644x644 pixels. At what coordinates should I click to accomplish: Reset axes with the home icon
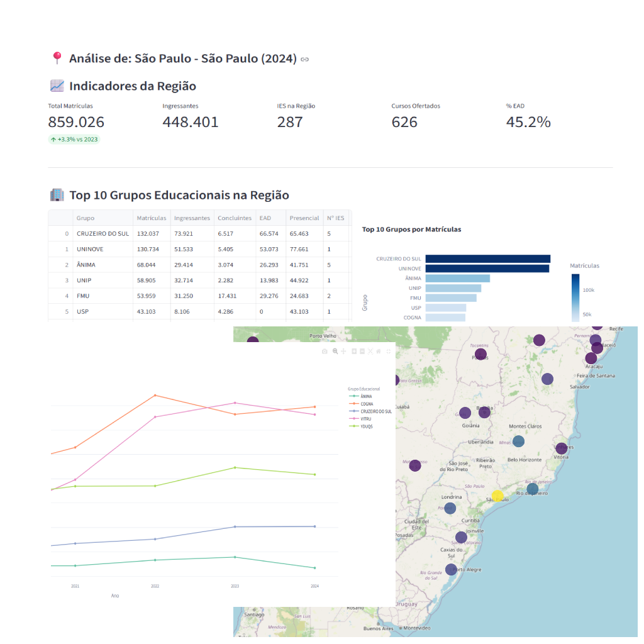(379, 351)
